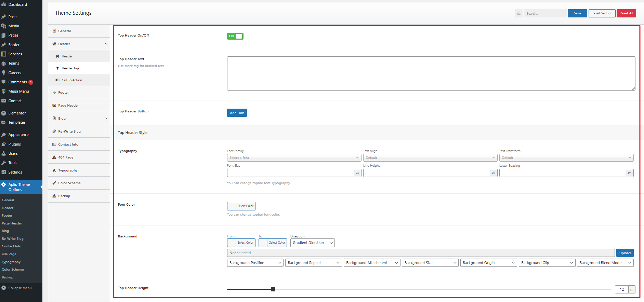Image resolution: width=644 pixels, height=302 pixels.
Task: Click the Add Link button
Action: (x=237, y=113)
